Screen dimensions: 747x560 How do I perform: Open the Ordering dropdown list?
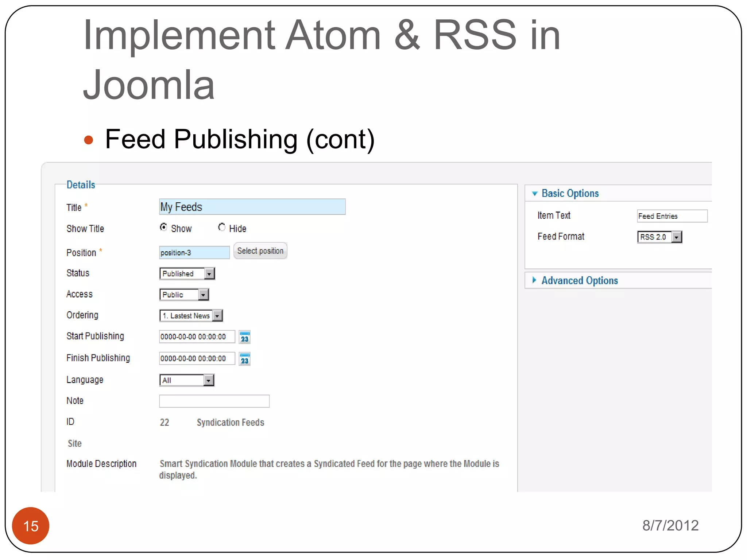[x=191, y=316]
